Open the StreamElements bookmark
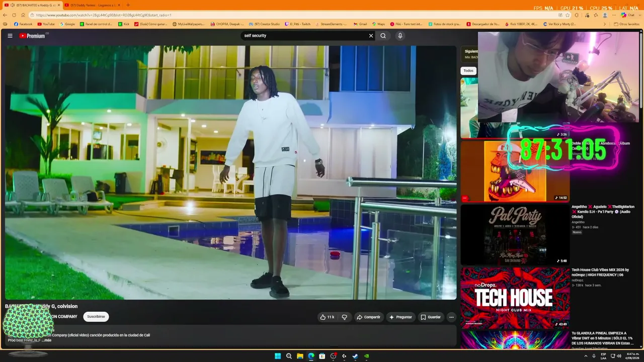The height and width of the screenshot is (362, 644). tap(332, 24)
